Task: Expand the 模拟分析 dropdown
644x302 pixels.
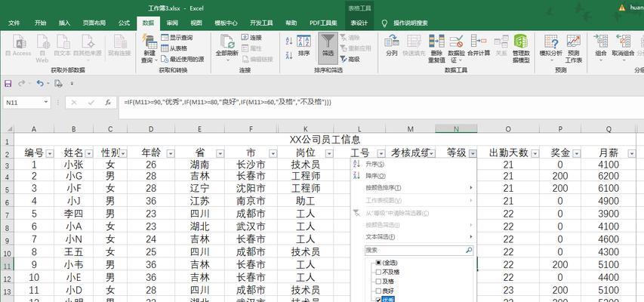Action: point(552,60)
